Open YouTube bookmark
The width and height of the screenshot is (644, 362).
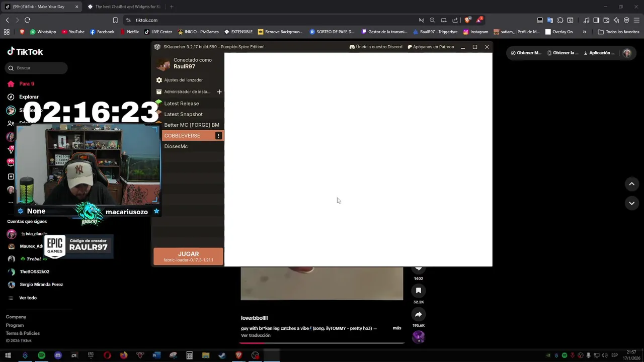tap(73, 32)
